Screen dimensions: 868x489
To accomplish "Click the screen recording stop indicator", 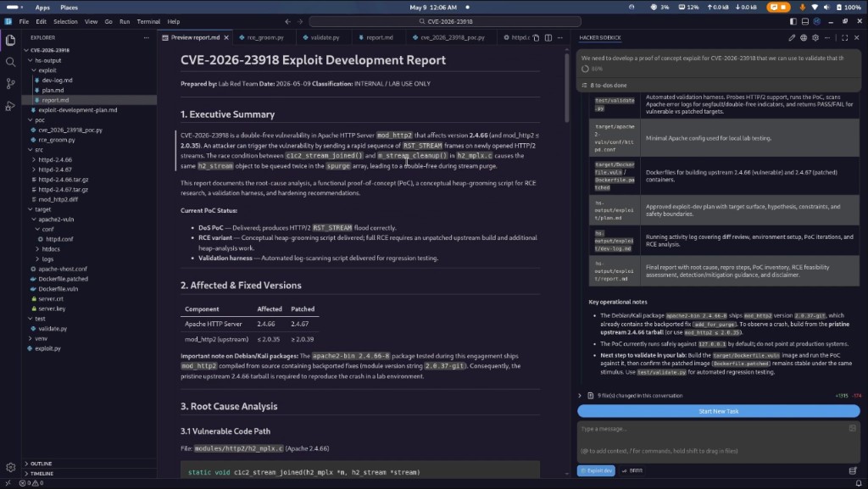I will click(779, 7).
